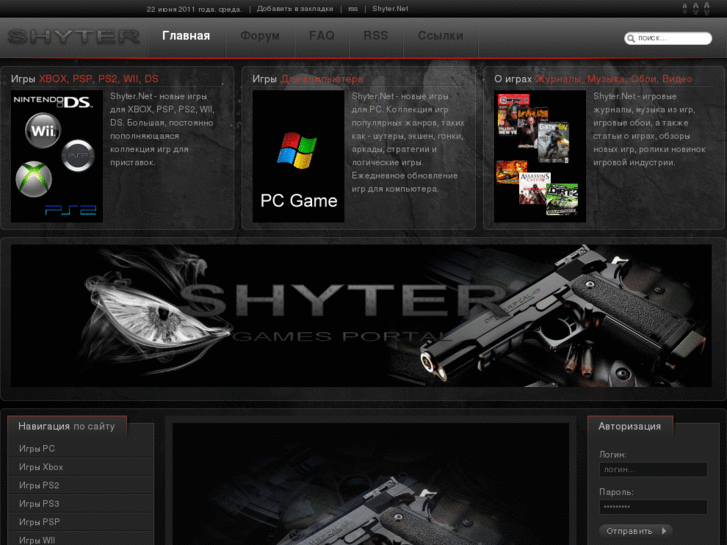Open the Главная menu tab
This screenshot has width=727, height=545.
[x=186, y=36]
